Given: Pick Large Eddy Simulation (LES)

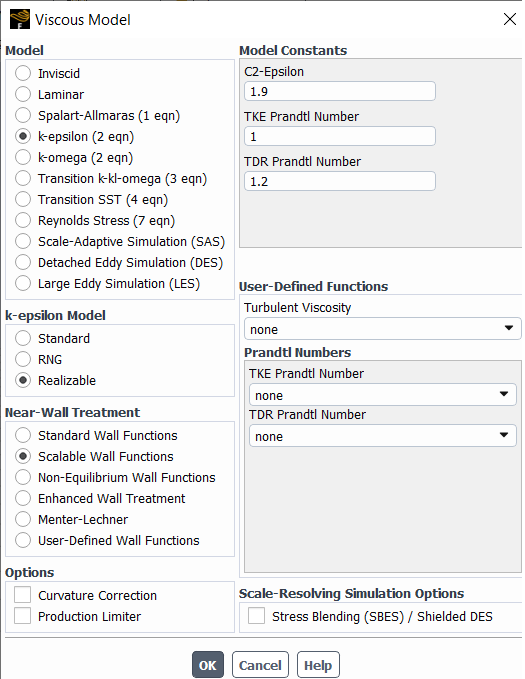Looking at the screenshot, I should (x=107, y=284).
